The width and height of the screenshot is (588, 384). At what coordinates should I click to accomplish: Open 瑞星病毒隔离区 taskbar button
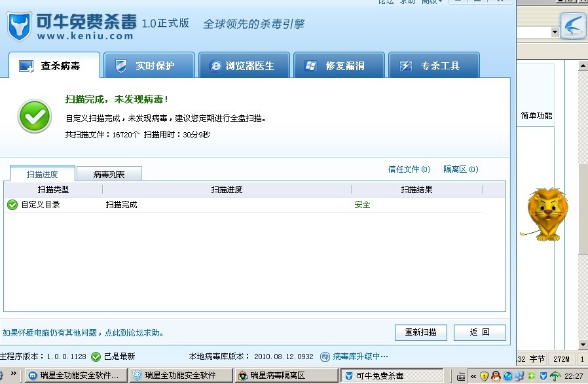coord(285,375)
